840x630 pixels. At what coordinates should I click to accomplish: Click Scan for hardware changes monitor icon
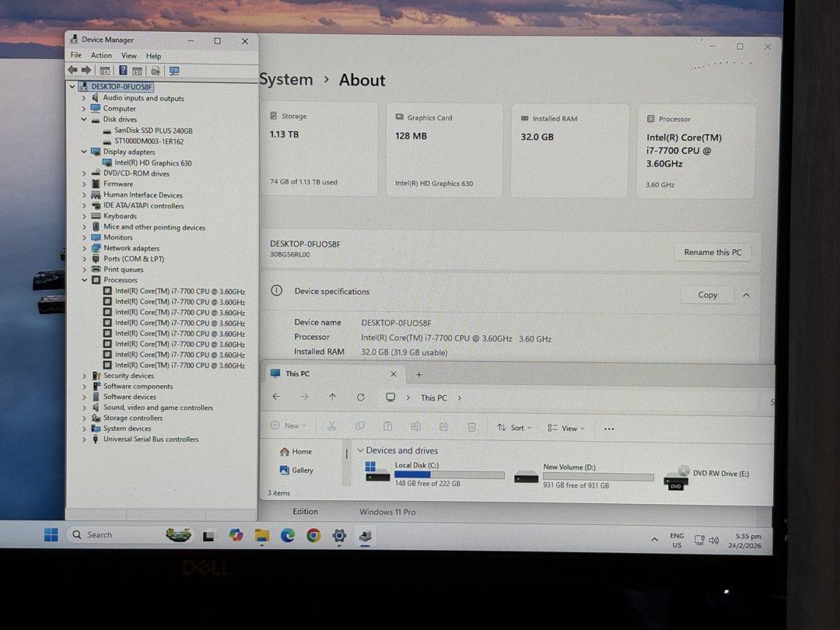click(174, 71)
